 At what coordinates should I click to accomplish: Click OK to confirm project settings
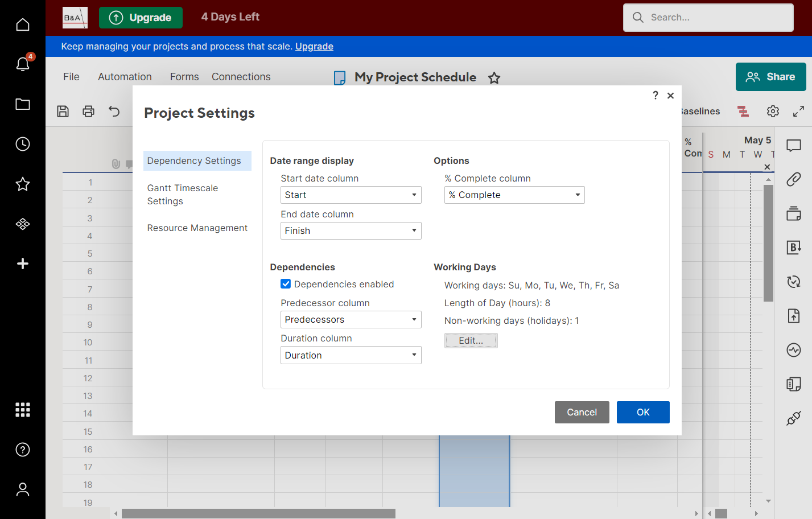click(643, 412)
